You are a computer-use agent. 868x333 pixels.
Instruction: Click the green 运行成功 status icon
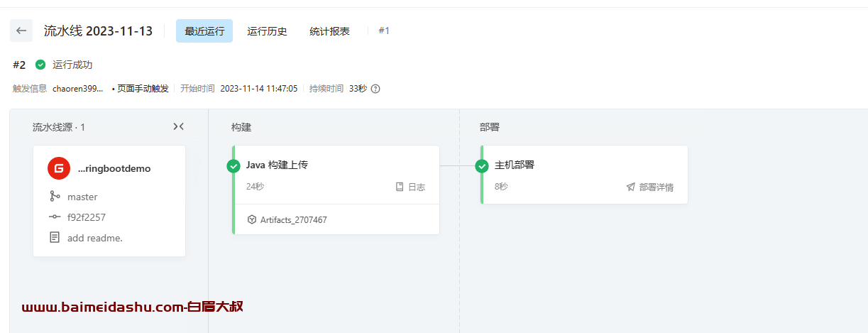coord(40,65)
